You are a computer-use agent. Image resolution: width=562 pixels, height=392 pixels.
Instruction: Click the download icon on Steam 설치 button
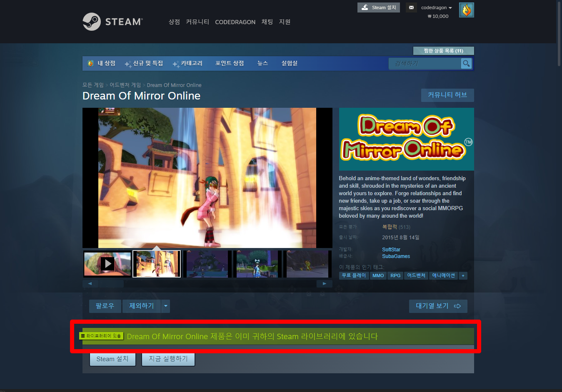(365, 7)
